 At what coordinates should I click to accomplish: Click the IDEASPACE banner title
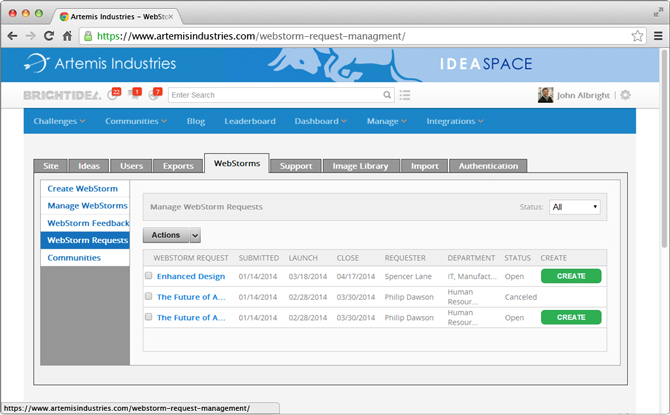486,64
